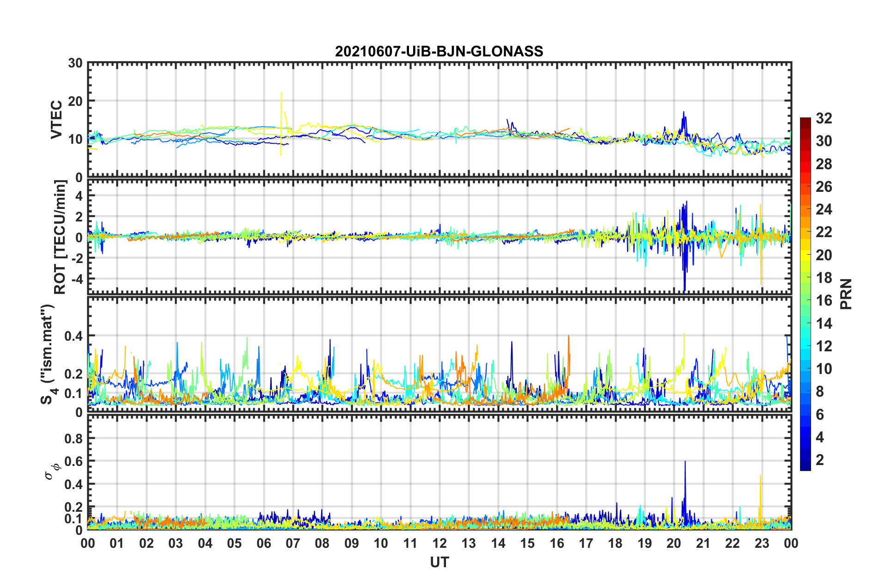Viewport: 879px width, 588px height.
Task: Click the ROT axis tick label -2
Action: pyautogui.click(x=77, y=258)
